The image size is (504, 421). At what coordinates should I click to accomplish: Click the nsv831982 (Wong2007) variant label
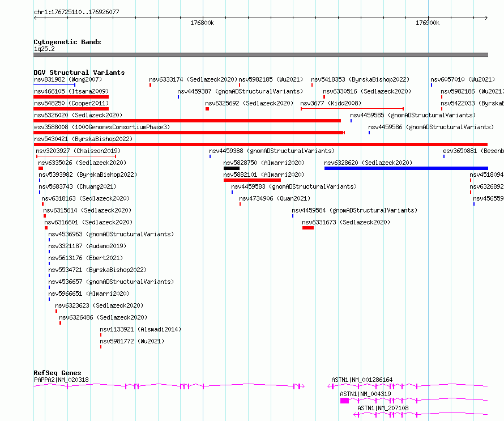pos(68,79)
